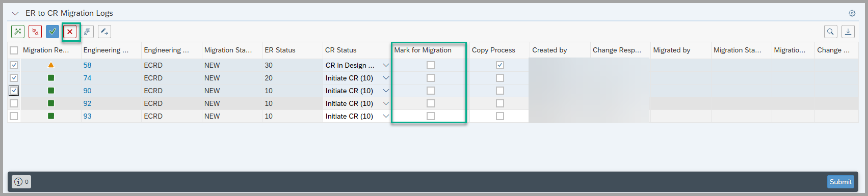Select the row checkbox for record 92
Screen dimensions: 868x196
click(x=14, y=103)
